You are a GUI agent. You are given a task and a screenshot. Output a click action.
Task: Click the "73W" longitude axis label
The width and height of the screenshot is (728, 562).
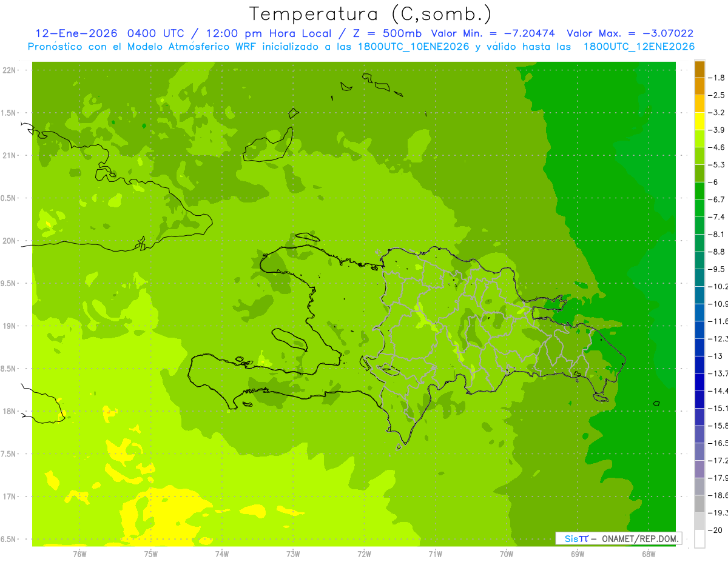(x=293, y=554)
